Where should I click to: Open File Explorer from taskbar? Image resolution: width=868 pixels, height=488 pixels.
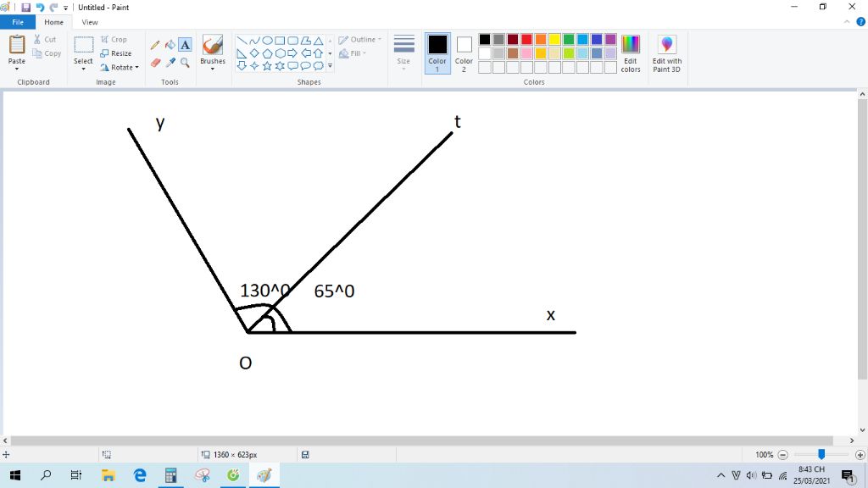[x=108, y=475]
